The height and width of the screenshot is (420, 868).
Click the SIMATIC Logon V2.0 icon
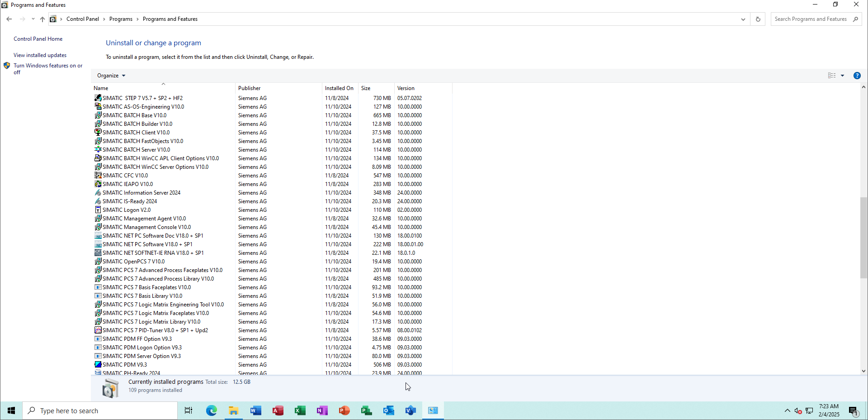98,210
